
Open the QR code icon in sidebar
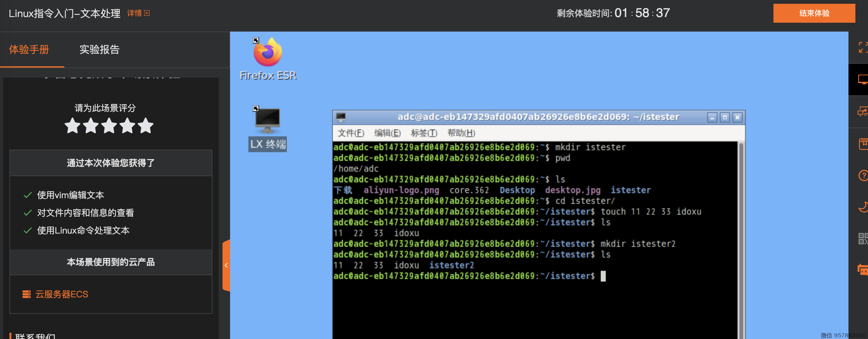coord(863,239)
